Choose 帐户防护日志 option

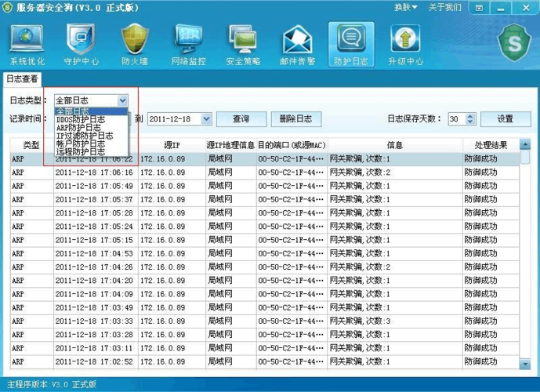pyautogui.click(x=91, y=143)
